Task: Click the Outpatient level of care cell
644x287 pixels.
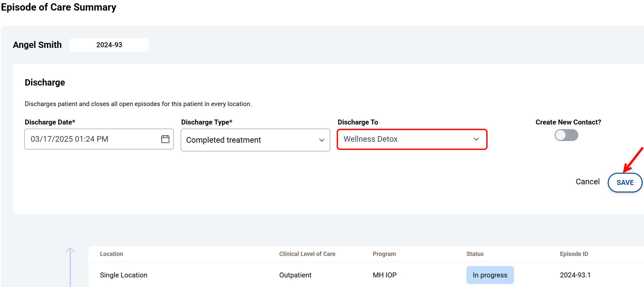Action: pyautogui.click(x=295, y=275)
